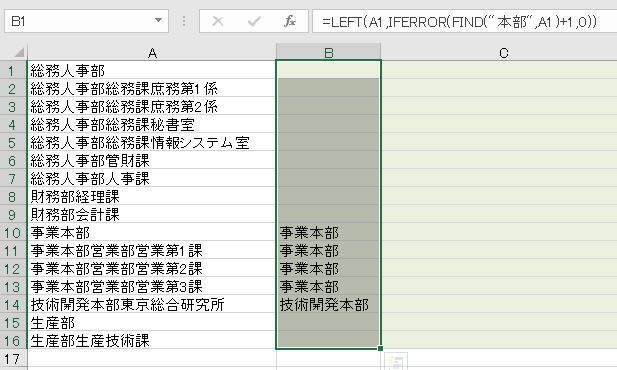This screenshot has height=370, width=617.
Task: Click cell containing 事業本部営業部営業第2課
Action: (152, 269)
